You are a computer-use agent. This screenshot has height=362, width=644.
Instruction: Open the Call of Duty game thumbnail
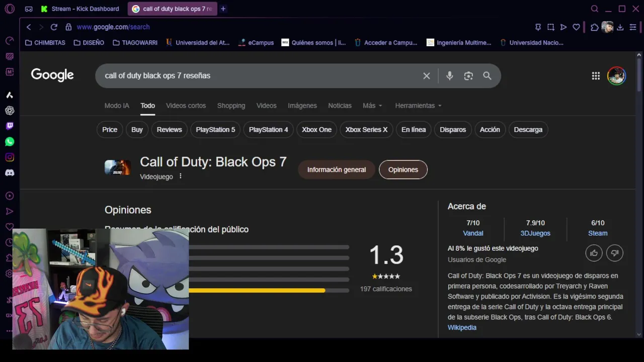[x=118, y=167]
